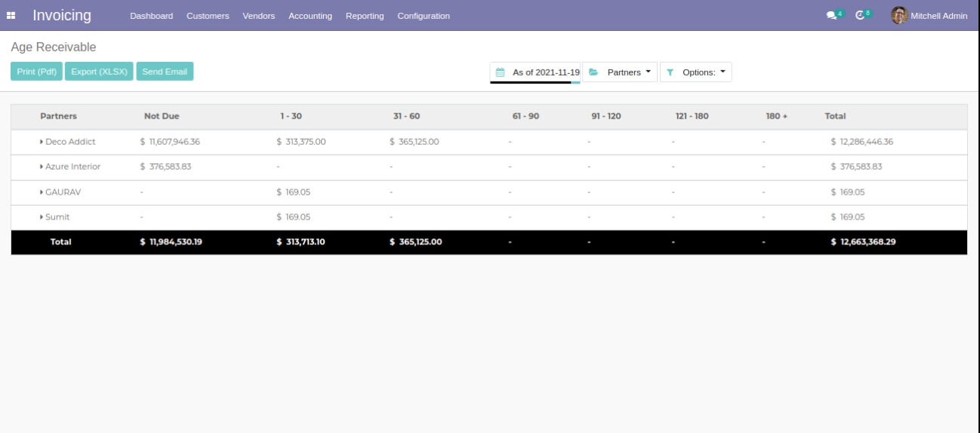Open the Partners filter dropdown
Viewport: 980px width, 433px height.
pos(629,72)
